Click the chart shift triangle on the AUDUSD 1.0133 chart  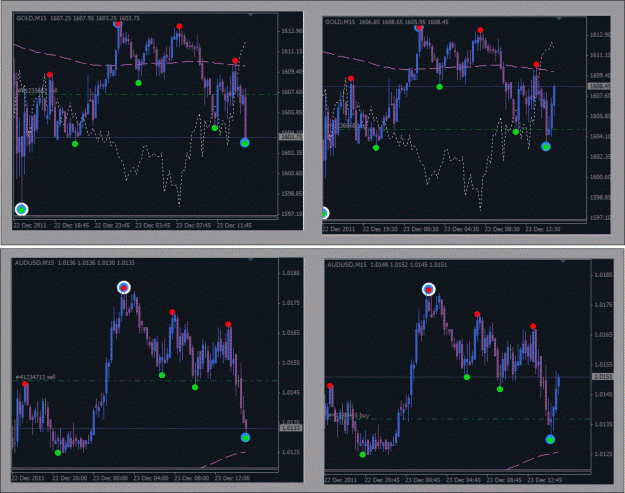[x=250, y=259]
